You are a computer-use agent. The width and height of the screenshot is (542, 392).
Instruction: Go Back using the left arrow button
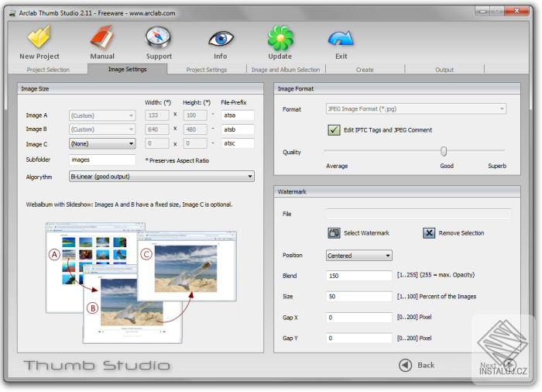(x=405, y=365)
